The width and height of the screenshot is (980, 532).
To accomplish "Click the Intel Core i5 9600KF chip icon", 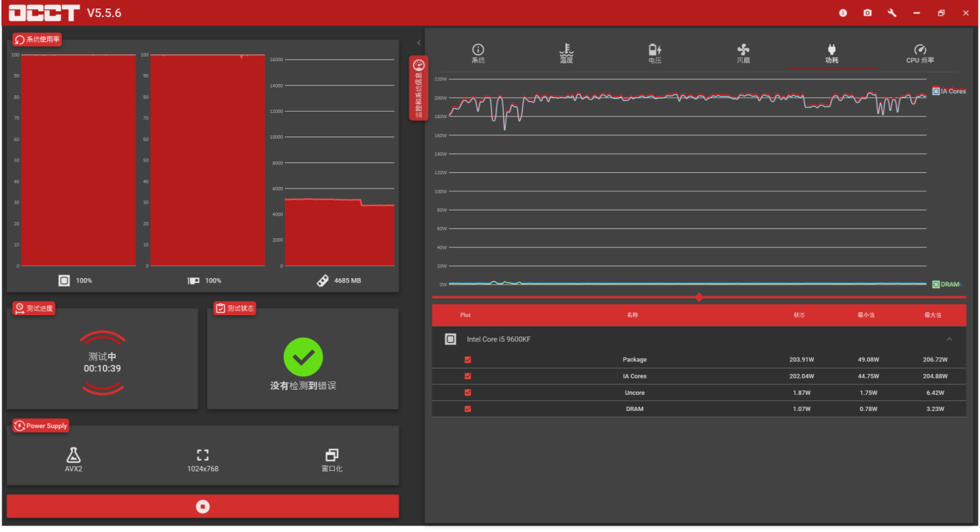I will pos(451,339).
